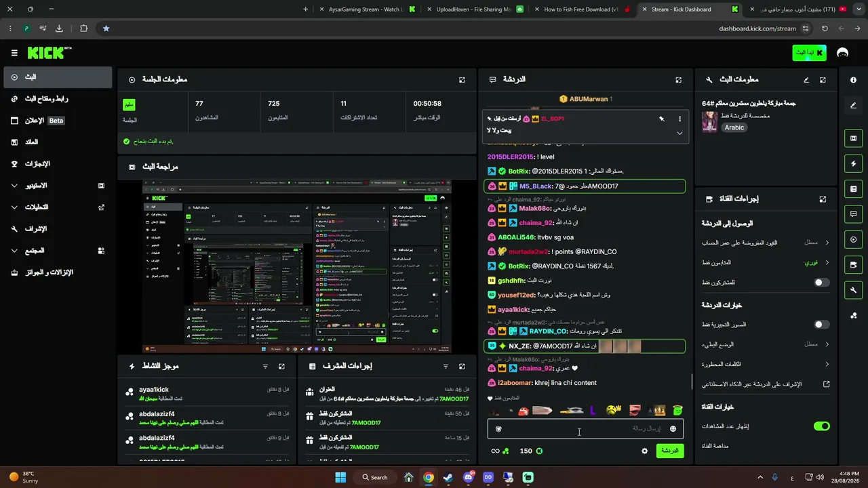Open رابط ومفتاح البث sidebar item
This screenshot has height=488, width=868.
point(58,99)
